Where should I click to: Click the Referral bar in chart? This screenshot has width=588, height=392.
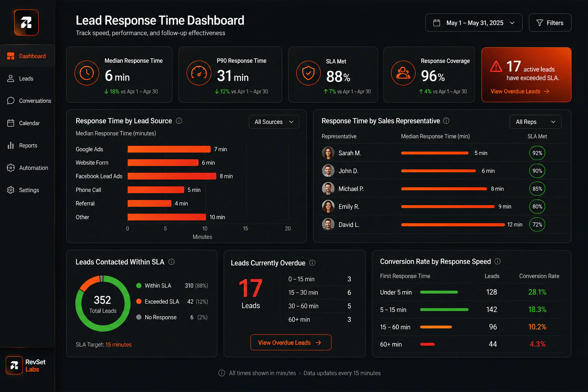pyautogui.click(x=149, y=203)
